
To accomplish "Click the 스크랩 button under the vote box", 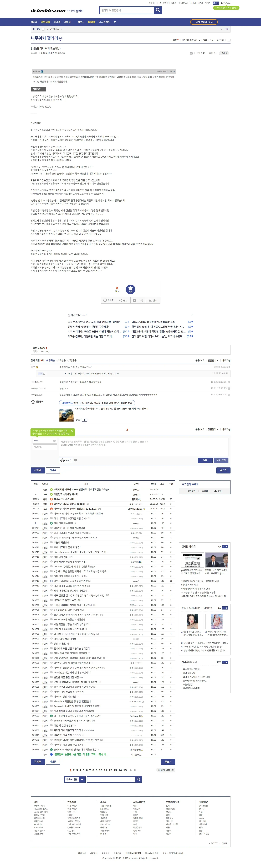I will [138, 300].
